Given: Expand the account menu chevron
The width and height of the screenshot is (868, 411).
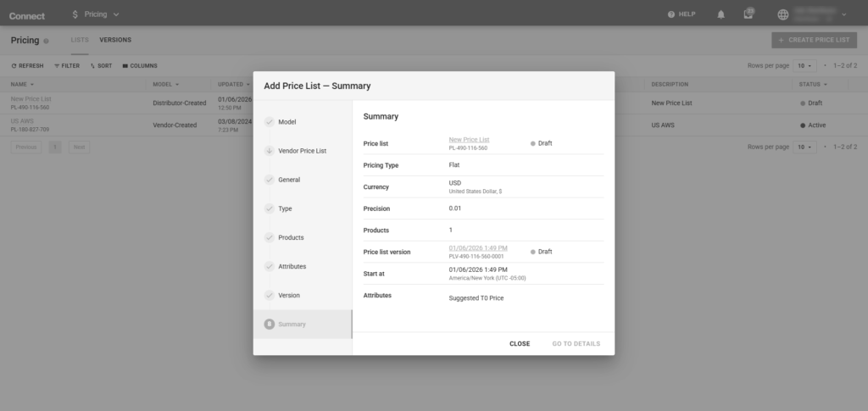Looking at the screenshot, I should [x=843, y=14].
